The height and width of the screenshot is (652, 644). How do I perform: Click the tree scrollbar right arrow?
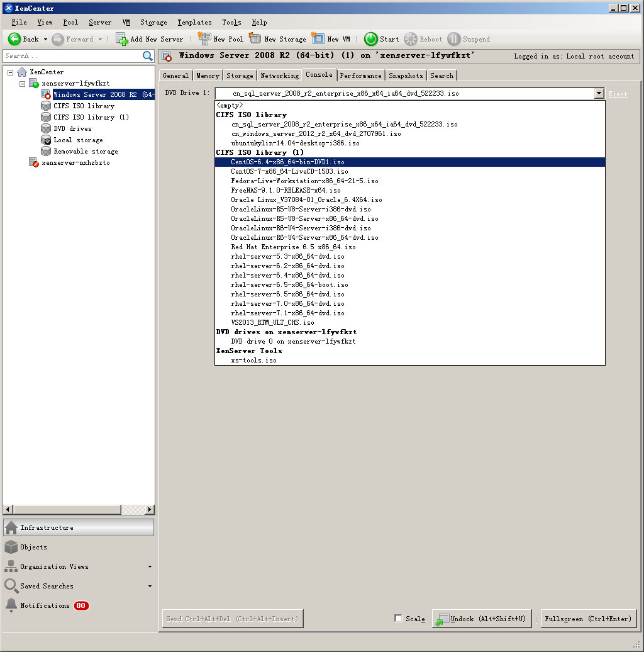150,509
